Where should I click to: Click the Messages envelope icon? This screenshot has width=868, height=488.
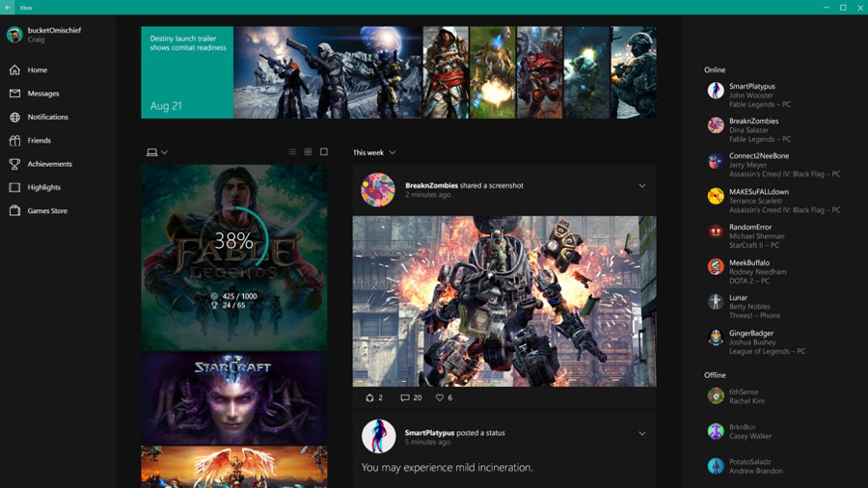pyautogui.click(x=14, y=94)
